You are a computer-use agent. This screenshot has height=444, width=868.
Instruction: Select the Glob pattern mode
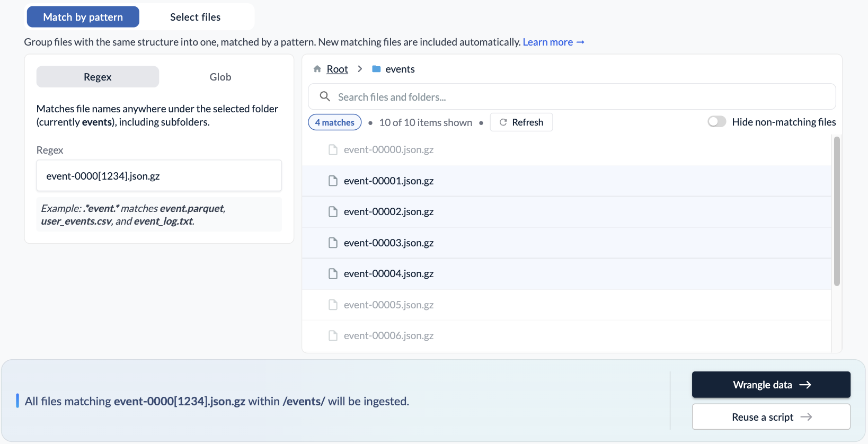click(x=220, y=77)
